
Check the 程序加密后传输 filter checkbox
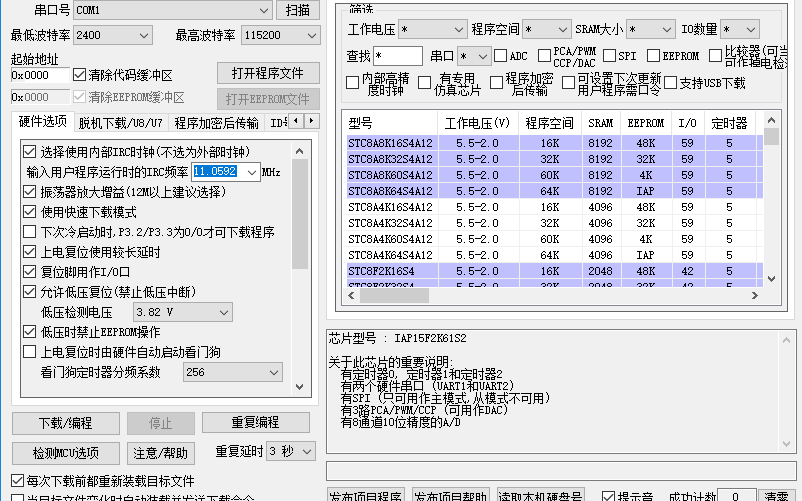pos(497,82)
